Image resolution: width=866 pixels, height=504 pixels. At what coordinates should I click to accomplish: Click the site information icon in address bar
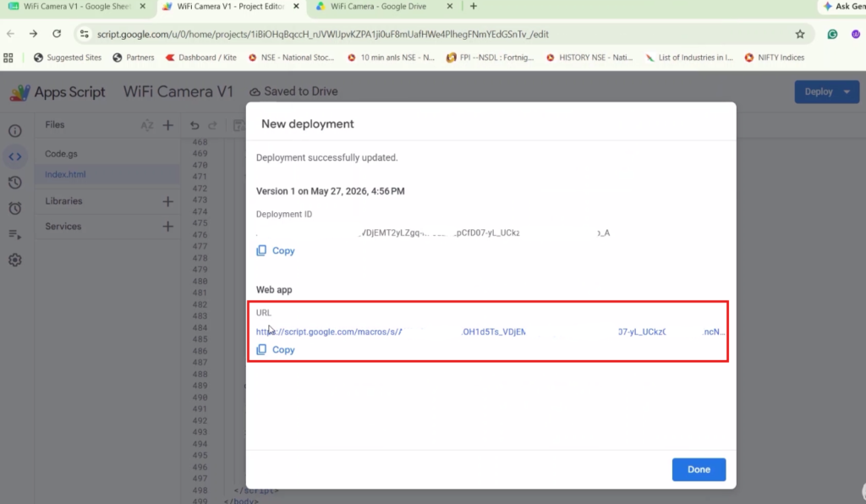(x=84, y=34)
